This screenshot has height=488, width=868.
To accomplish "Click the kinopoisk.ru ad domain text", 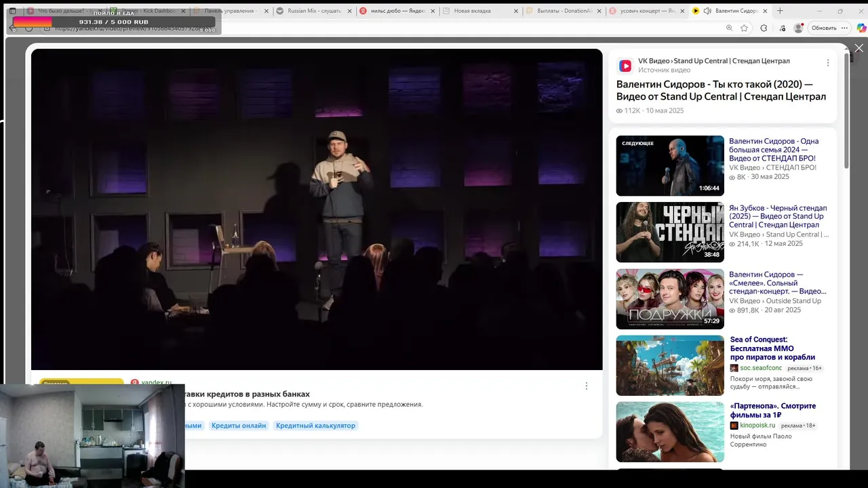I will pos(757,426).
